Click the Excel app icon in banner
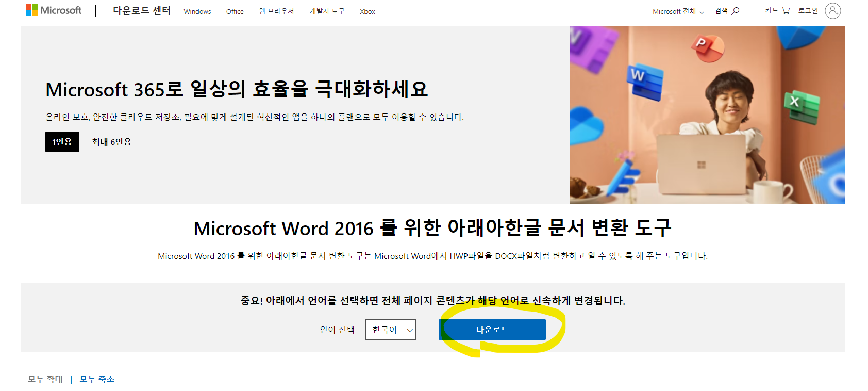868x391 pixels. tap(802, 106)
